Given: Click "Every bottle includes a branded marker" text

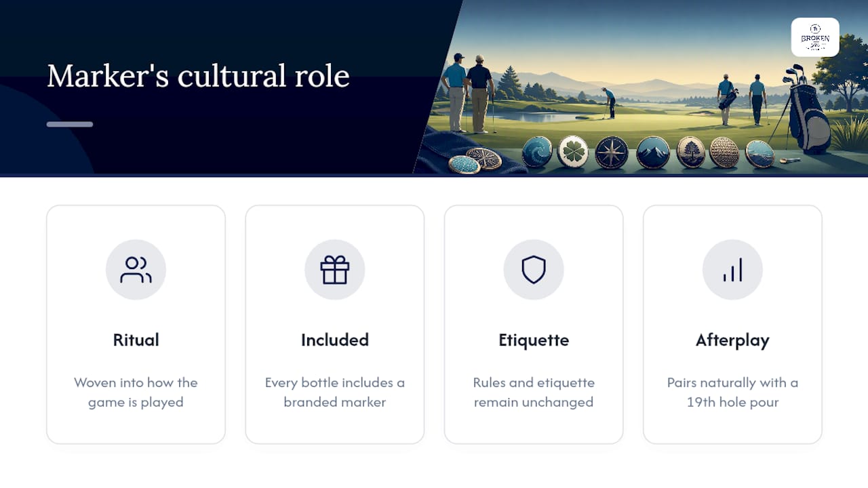Looking at the screenshot, I should point(335,392).
